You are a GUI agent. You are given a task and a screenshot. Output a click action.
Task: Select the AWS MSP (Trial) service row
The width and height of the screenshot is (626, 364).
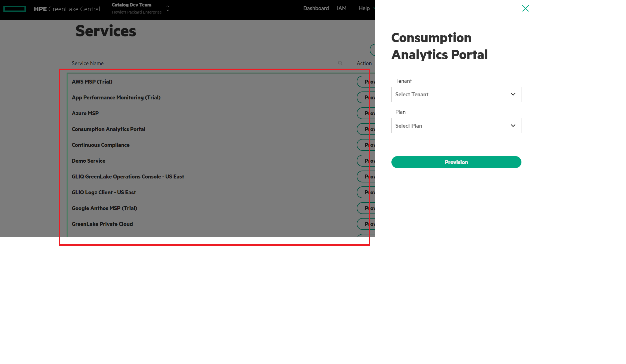(x=92, y=82)
